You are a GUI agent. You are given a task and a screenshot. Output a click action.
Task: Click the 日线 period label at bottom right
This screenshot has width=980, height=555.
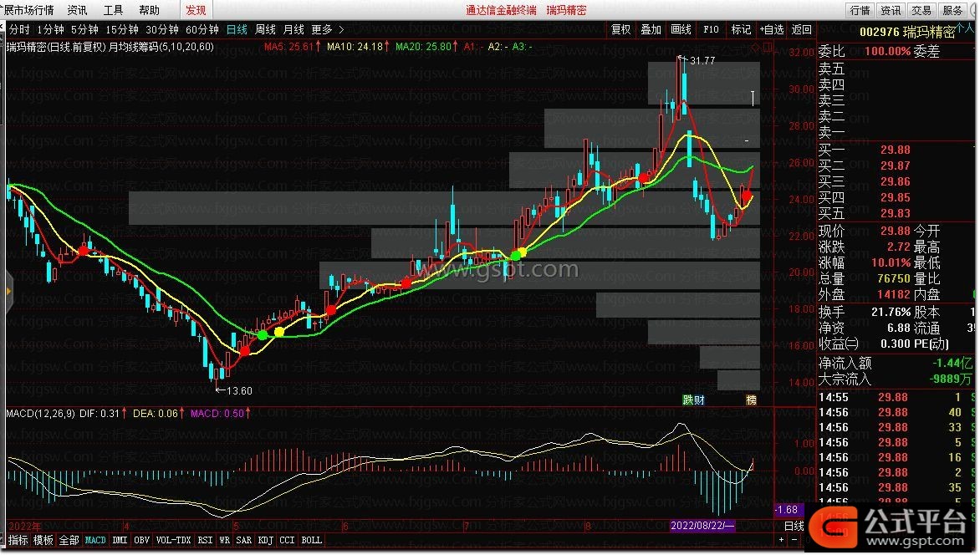pos(794,527)
